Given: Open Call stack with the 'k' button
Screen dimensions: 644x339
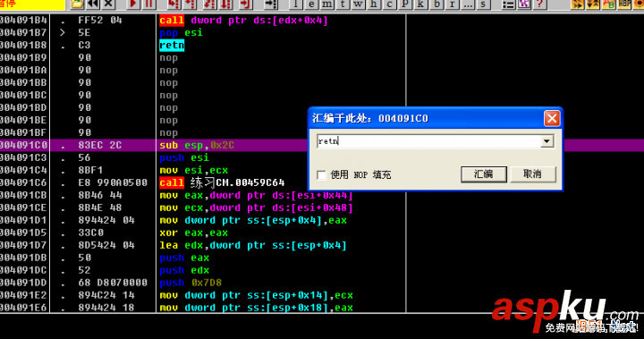Looking at the screenshot, I should click(x=420, y=4).
